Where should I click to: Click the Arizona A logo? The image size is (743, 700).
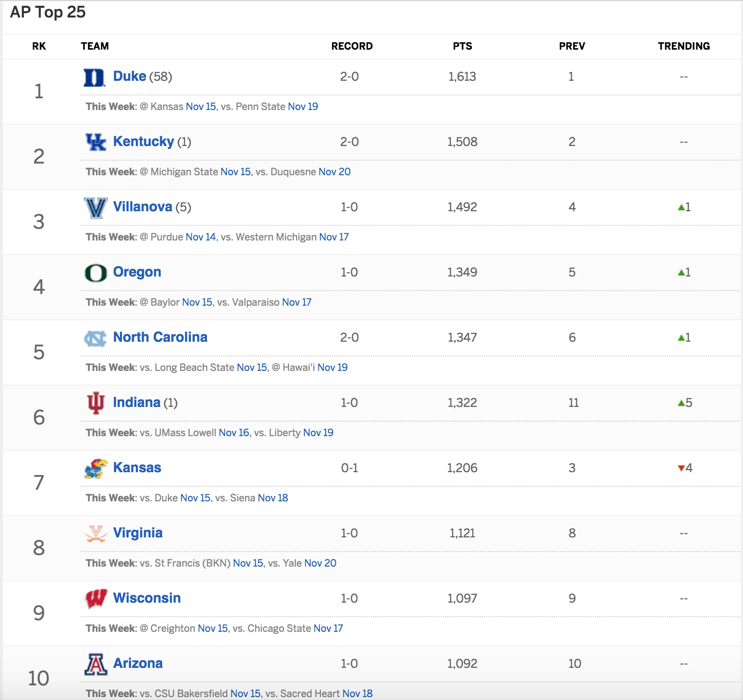coord(95,664)
